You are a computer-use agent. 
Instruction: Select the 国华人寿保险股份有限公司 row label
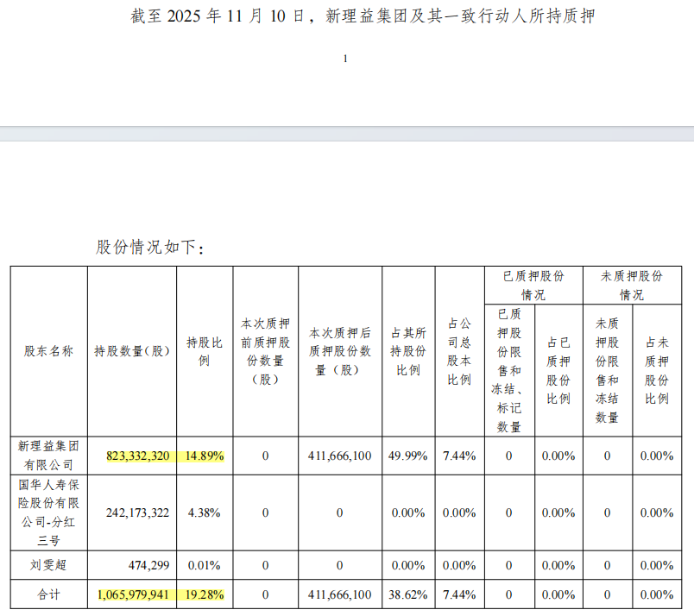(x=48, y=512)
